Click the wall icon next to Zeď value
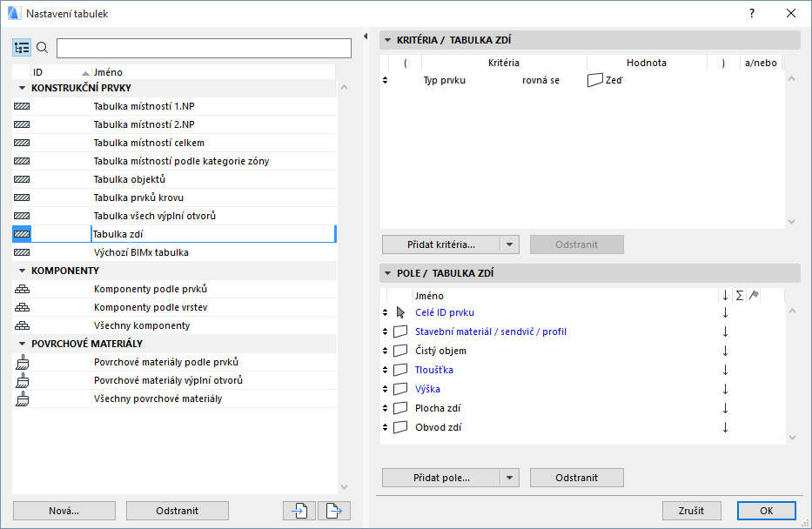Image resolution: width=812 pixels, height=529 pixels. [595, 80]
